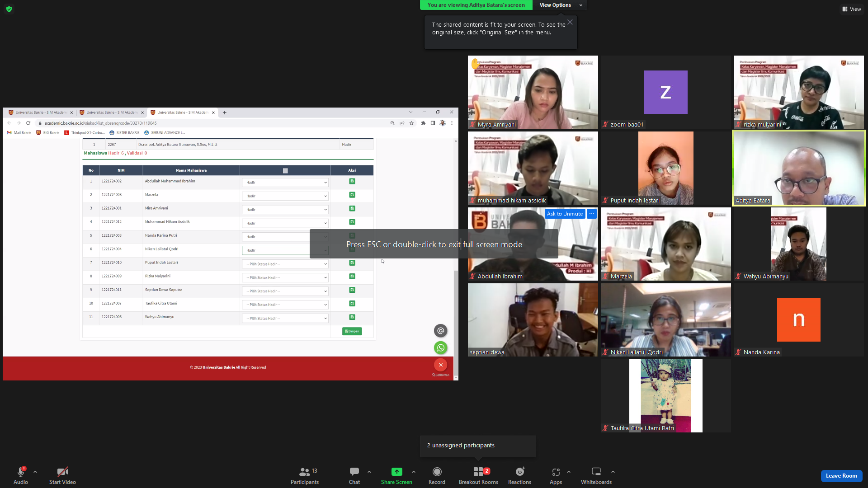Save attendance row for Marzela
868x488 pixels.
pos(352,195)
